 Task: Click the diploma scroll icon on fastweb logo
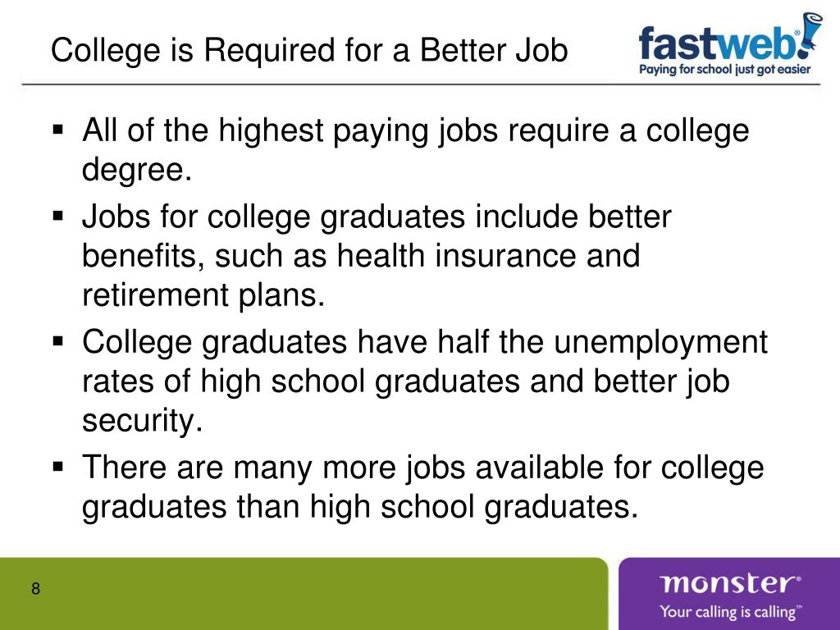pos(813,33)
